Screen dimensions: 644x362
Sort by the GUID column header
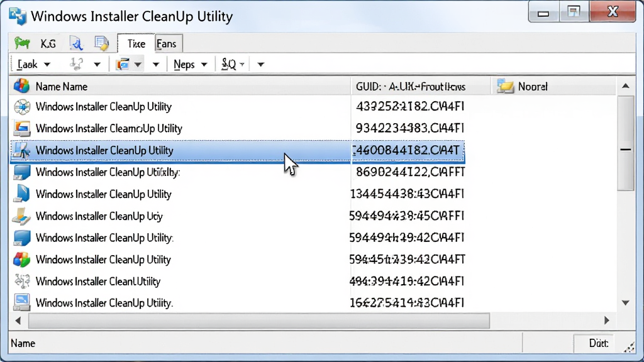[421, 87]
